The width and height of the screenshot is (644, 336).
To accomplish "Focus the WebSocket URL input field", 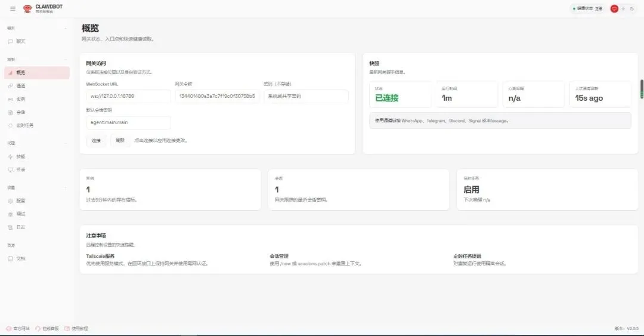I will click(129, 96).
